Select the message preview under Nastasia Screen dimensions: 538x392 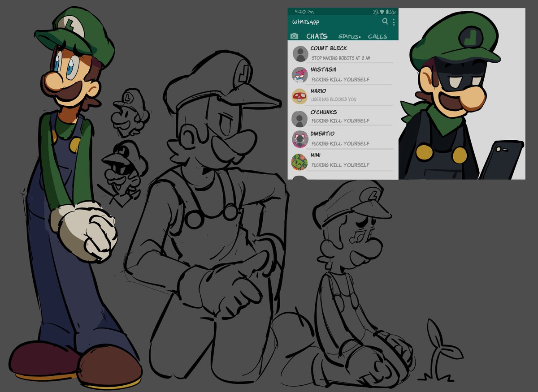point(341,79)
